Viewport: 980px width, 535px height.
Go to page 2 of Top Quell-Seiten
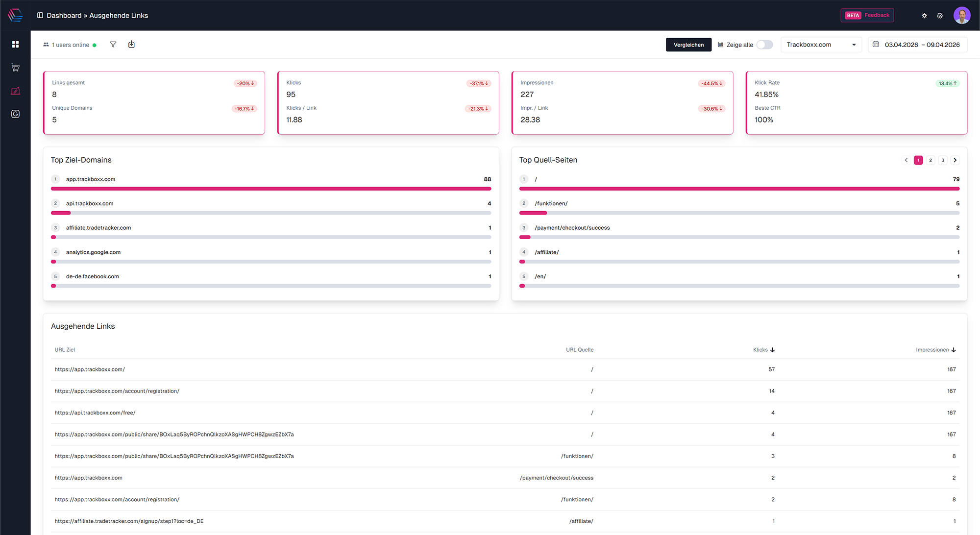click(931, 160)
